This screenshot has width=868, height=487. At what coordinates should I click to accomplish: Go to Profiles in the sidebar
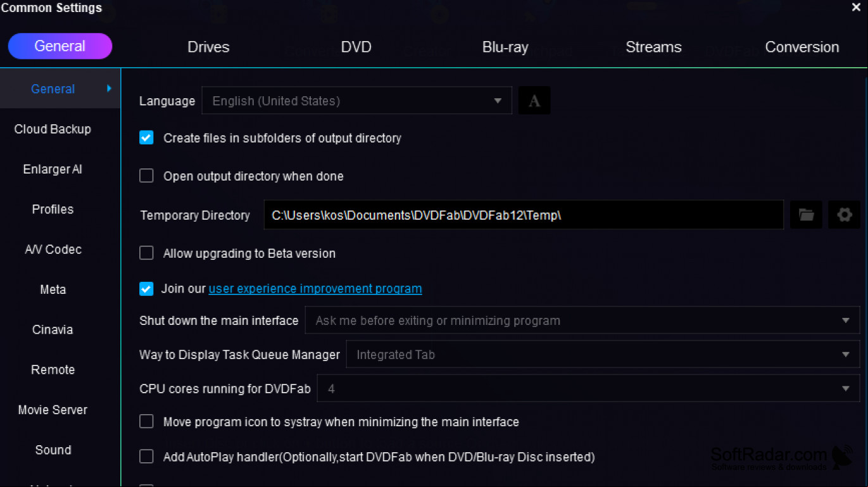point(53,209)
